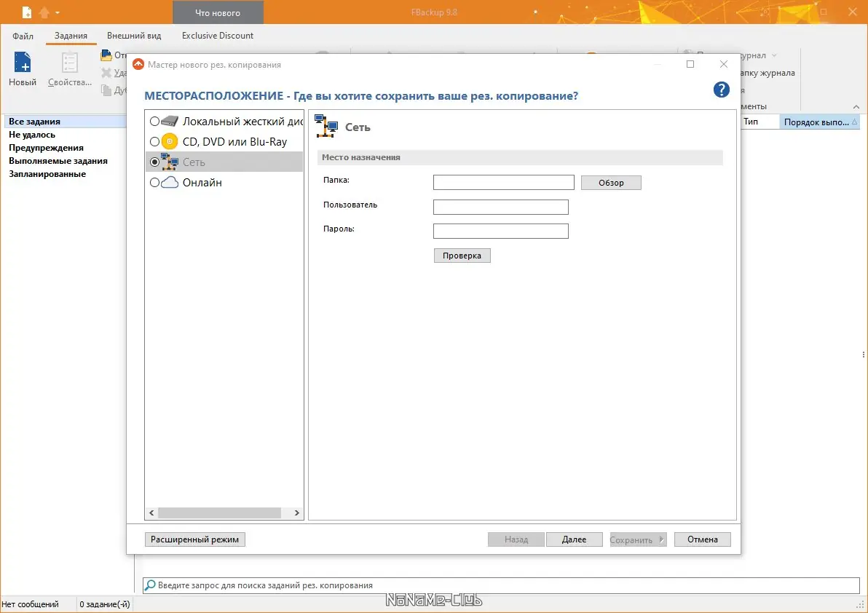Image resolution: width=868 pixels, height=613 pixels.
Task: Click the backup job search field
Action: [501, 585]
